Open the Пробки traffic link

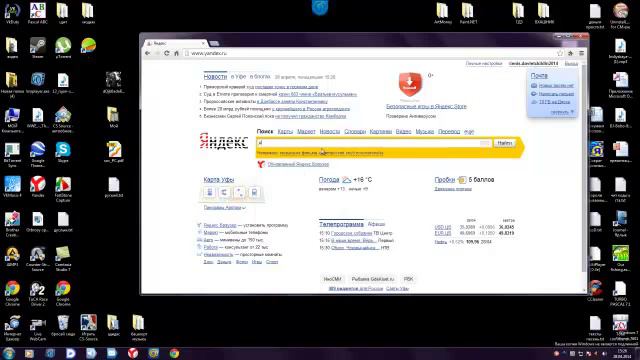coord(444,180)
